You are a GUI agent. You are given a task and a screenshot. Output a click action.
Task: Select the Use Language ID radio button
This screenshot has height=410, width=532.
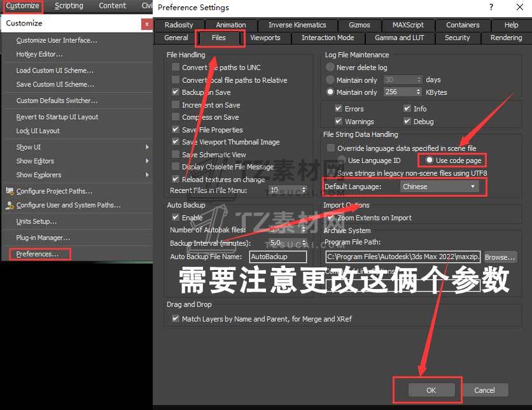342,160
